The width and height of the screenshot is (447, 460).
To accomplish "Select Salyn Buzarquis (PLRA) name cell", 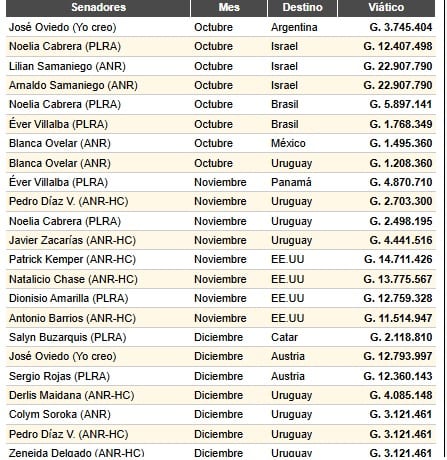I will [68, 337].
